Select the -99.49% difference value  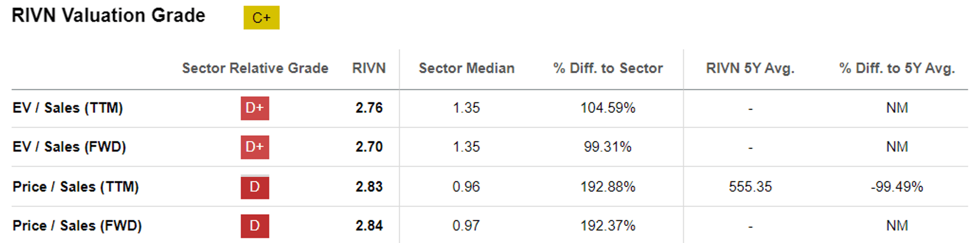tap(897, 187)
